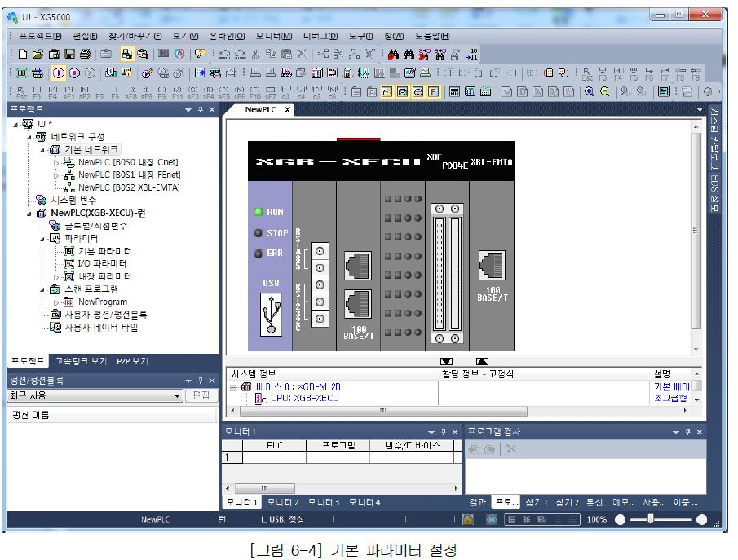
Task: Collapse the 베이스 0 : XGB-M12B row
Action: pos(233,388)
